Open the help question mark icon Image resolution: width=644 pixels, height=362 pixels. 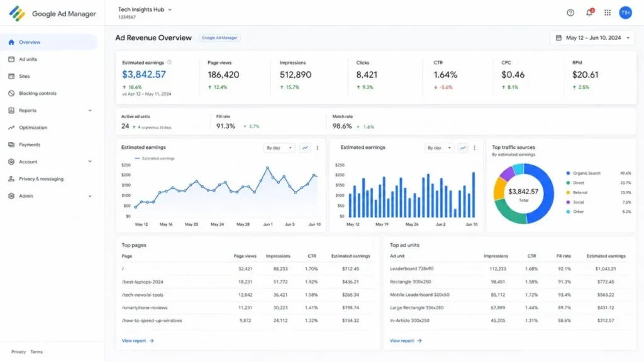click(570, 13)
